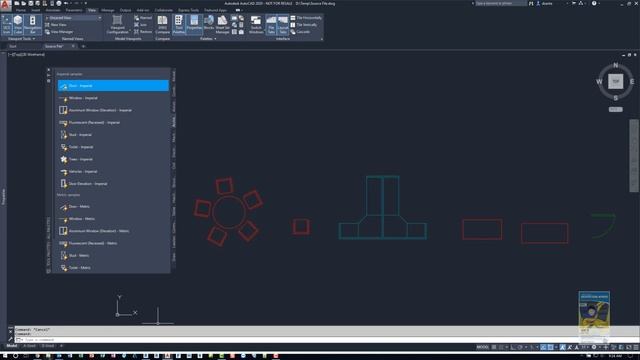Open the Blocks palette
Screen dimensions: 640x360
click(x=209, y=23)
